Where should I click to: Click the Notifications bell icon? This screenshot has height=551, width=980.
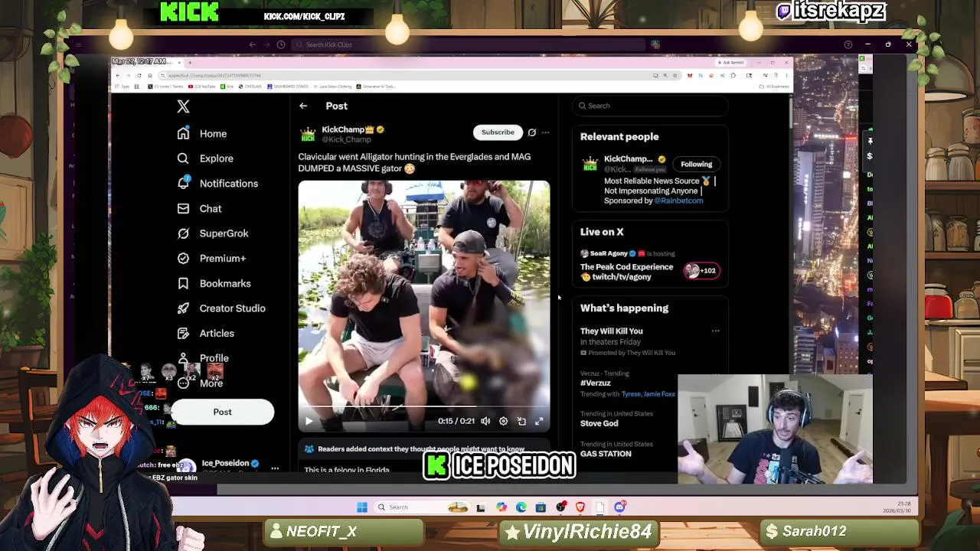(183, 183)
